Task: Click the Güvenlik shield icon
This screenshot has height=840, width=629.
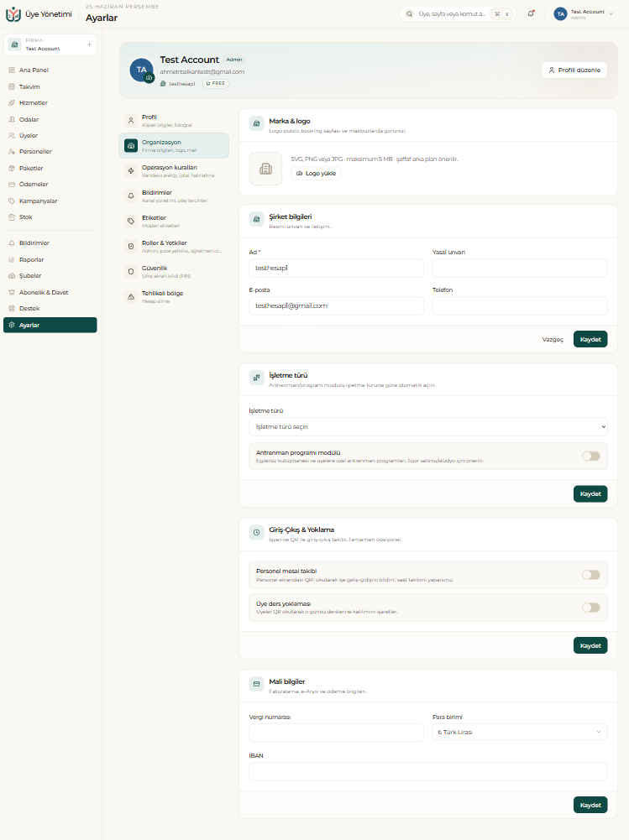Action: (x=131, y=271)
